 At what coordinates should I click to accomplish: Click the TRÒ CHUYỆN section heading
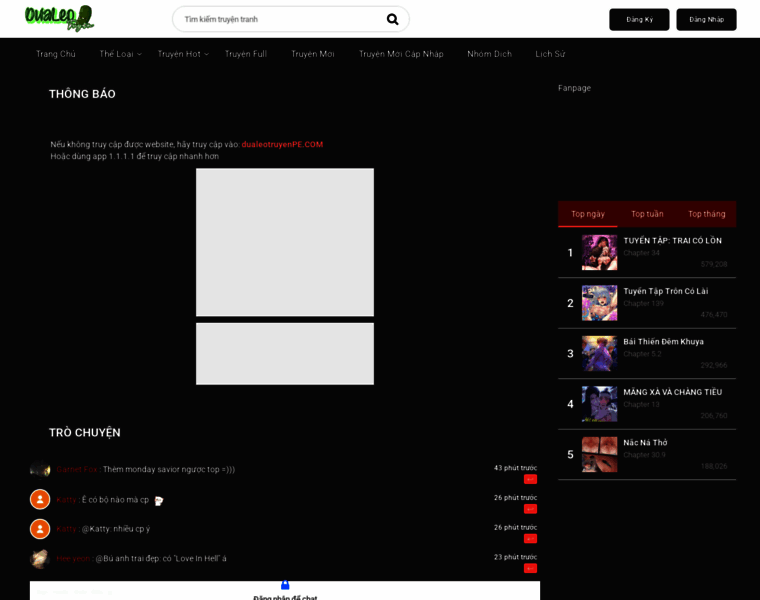(84, 432)
